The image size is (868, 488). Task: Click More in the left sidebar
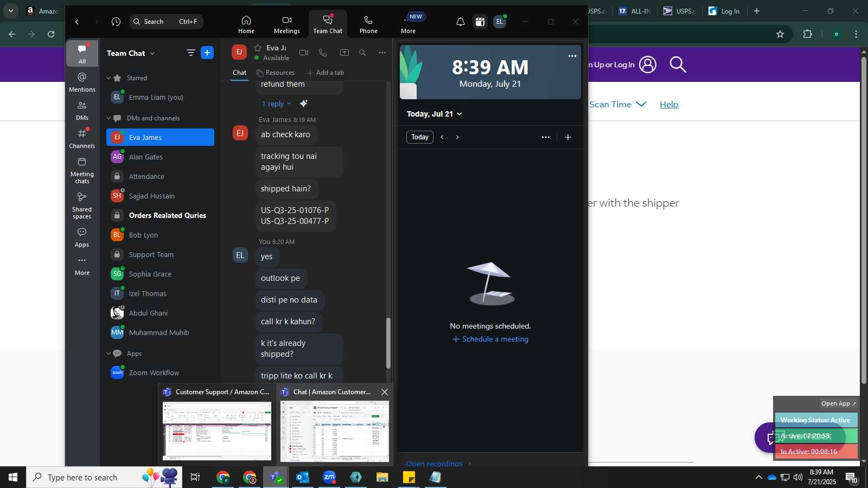coord(82,266)
